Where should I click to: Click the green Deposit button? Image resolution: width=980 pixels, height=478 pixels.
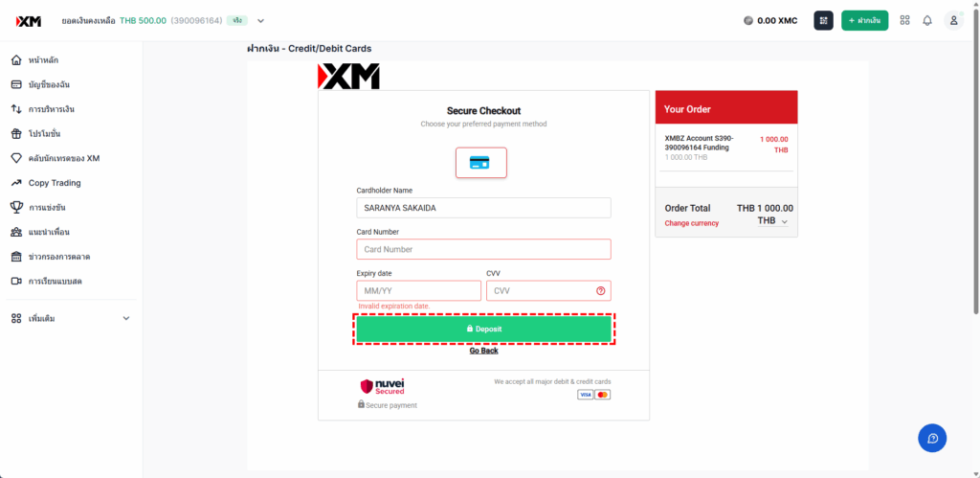483,329
